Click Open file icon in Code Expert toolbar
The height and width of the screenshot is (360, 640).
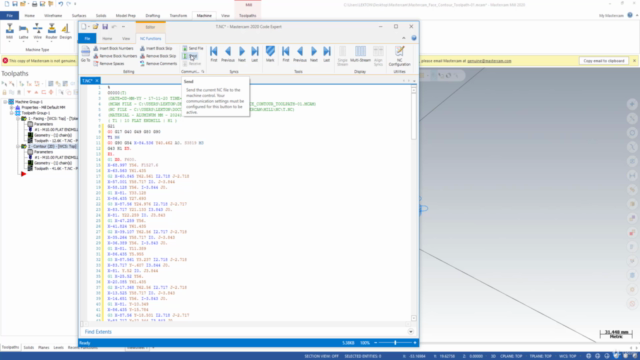tap(96, 27)
